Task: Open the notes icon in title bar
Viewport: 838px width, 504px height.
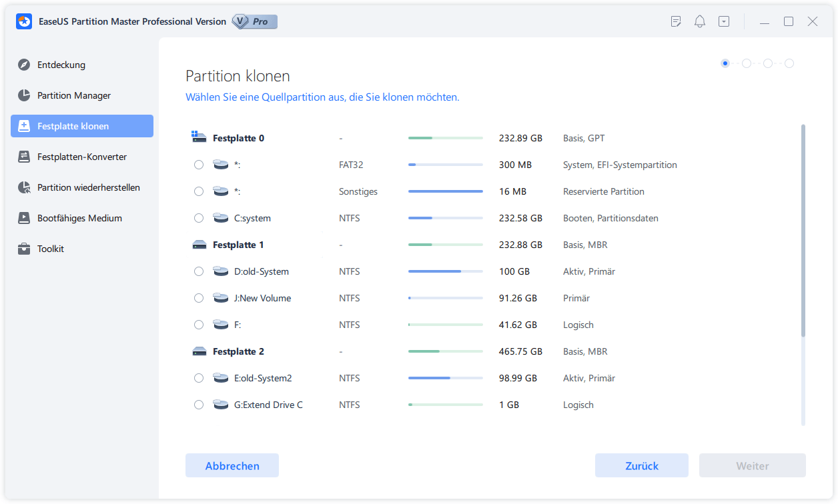Action: [676, 21]
